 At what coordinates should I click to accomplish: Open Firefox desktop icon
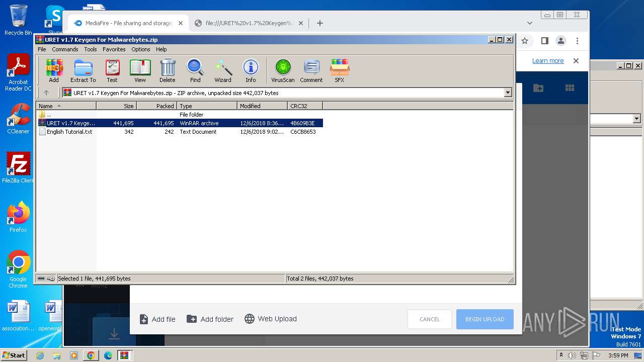click(18, 217)
